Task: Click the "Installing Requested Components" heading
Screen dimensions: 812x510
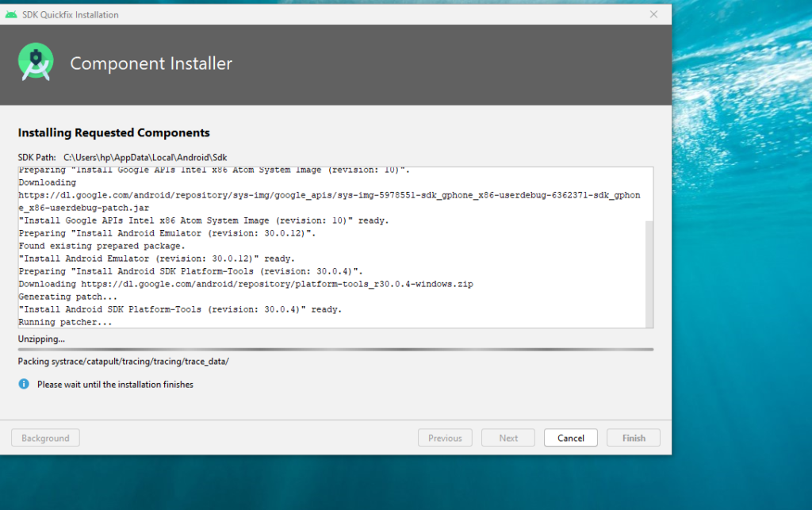Action: (113, 132)
